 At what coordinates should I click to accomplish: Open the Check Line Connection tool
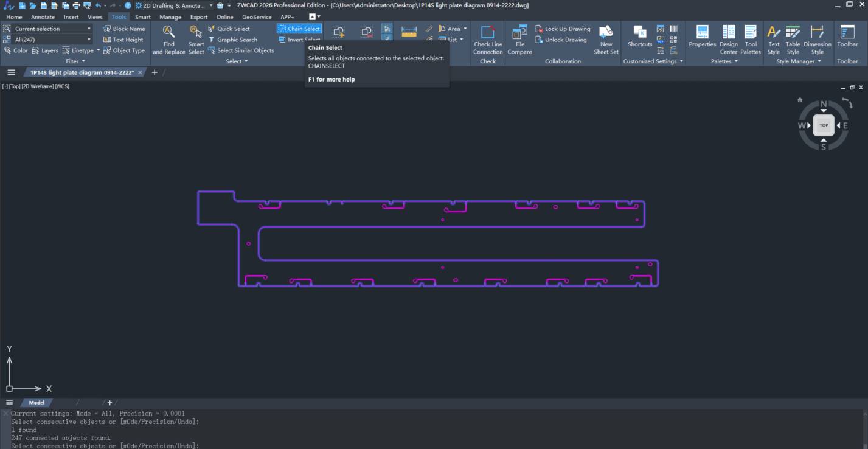488,40
